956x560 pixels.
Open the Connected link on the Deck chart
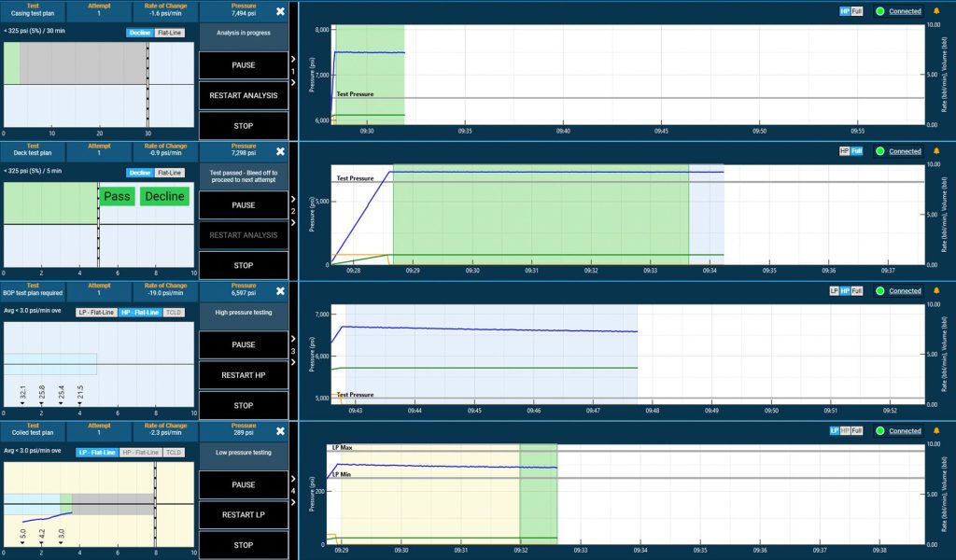905,151
